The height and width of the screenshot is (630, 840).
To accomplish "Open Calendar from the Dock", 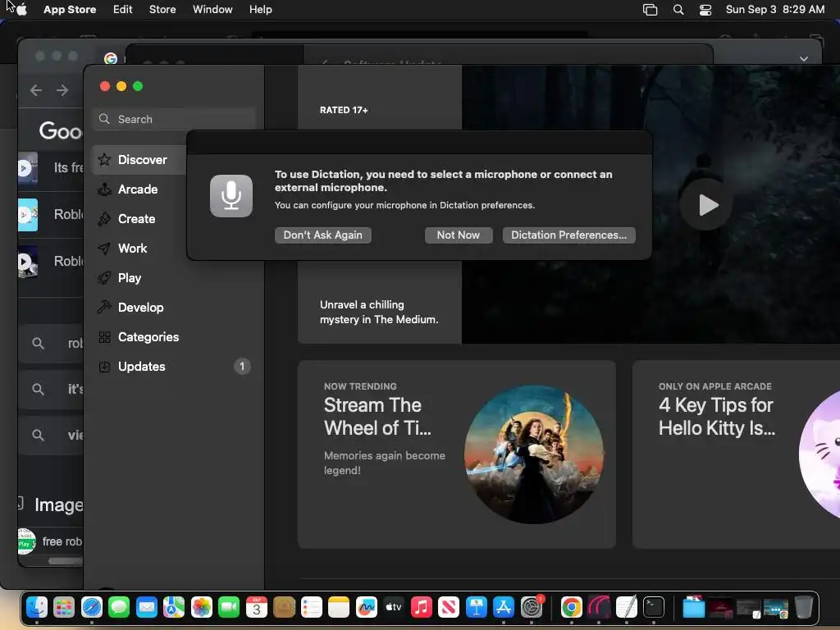I will click(257, 608).
